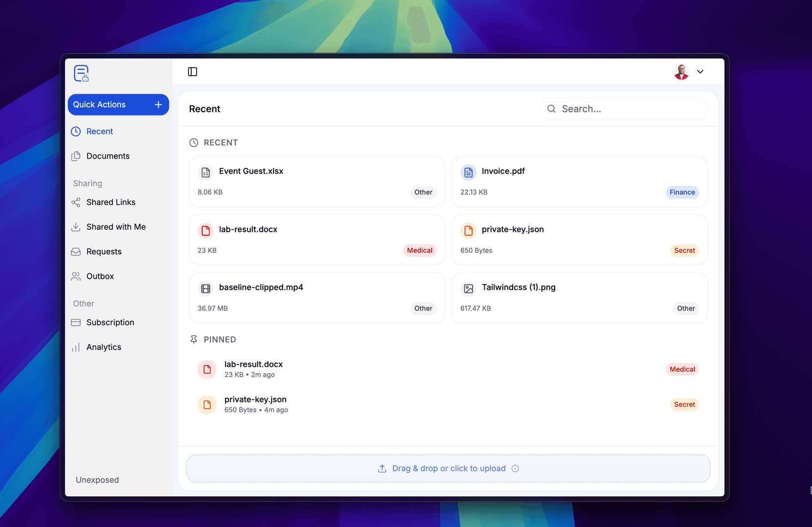Viewport: 812px width, 527px height.
Task: Open pinned private-key.json row
Action: tap(448, 405)
